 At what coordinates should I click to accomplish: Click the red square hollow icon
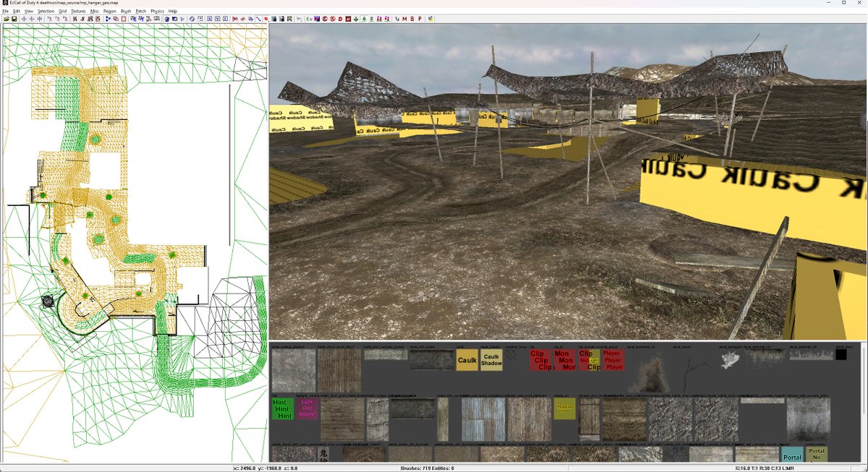coord(124,19)
